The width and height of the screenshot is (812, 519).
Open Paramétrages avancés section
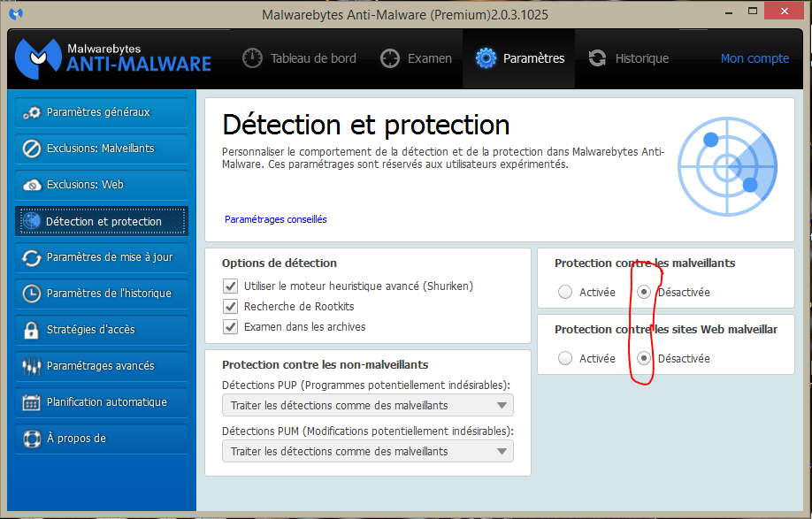102,366
